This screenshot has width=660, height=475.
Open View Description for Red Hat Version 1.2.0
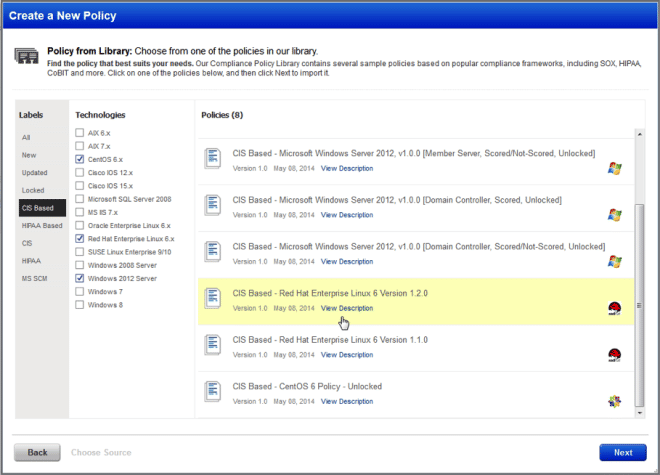click(x=347, y=308)
